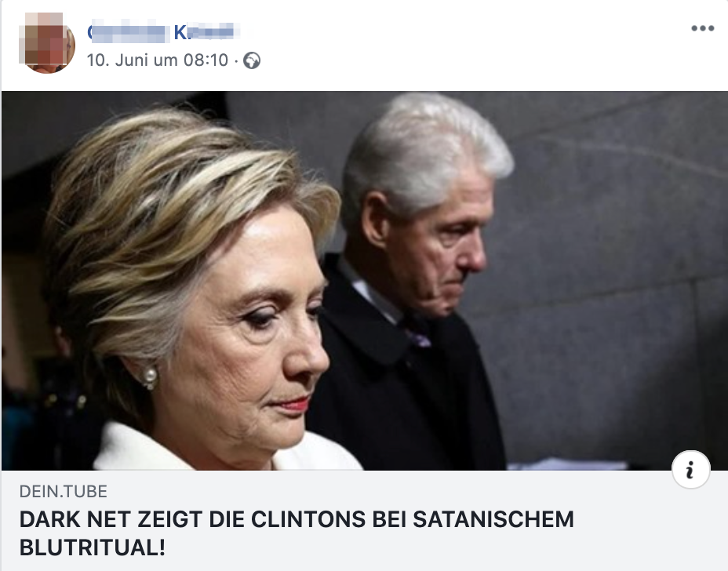The image size is (728, 571).
Task: Click the gray-haired man in preview image
Action: tap(418, 278)
